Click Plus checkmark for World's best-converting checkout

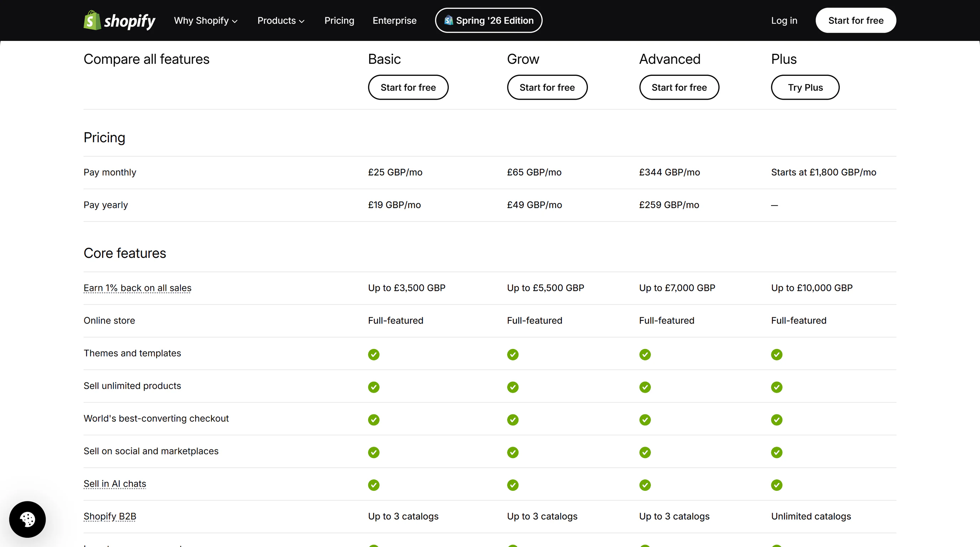pyautogui.click(x=777, y=420)
